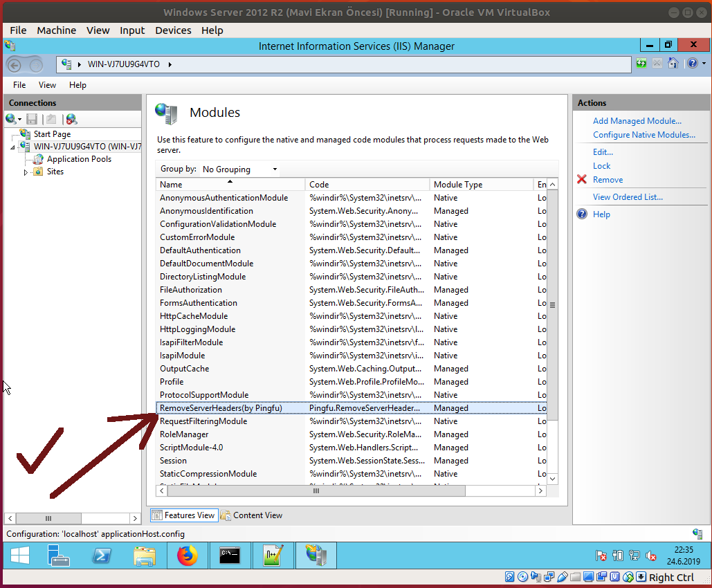Click the IIS Forward navigation arrow

click(x=35, y=66)
